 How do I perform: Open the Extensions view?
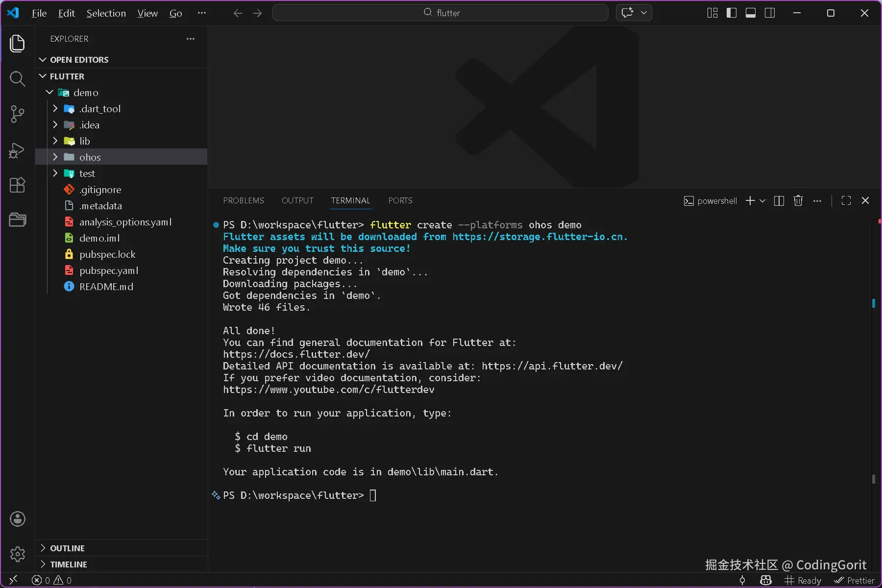pyautogui.click(x=18, y=185)
